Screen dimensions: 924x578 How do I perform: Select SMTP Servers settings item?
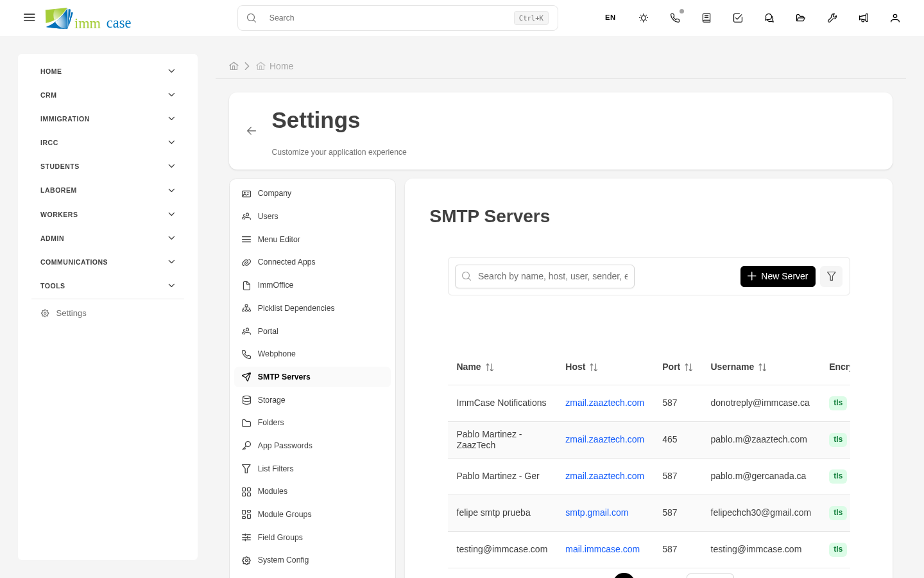pos(312,377)
